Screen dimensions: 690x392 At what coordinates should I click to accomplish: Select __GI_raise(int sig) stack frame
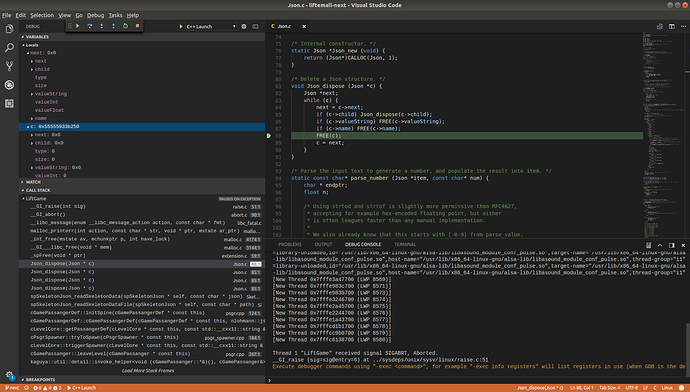pos(142,206)
